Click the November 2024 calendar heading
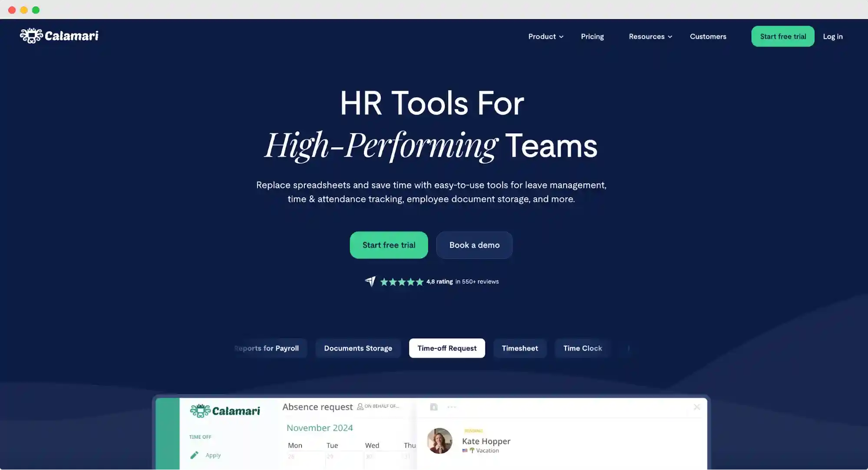The width and height of the screenshot is (868, 470). click(320, 428)
